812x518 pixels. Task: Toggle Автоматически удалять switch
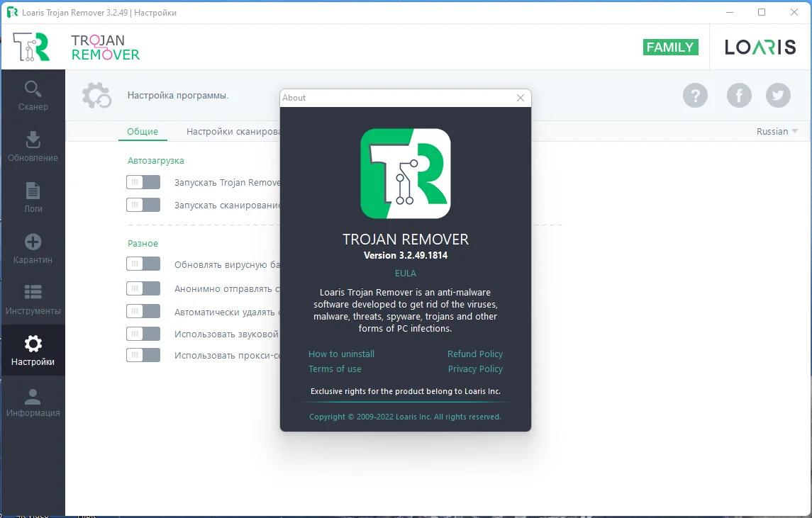[143, 311]
